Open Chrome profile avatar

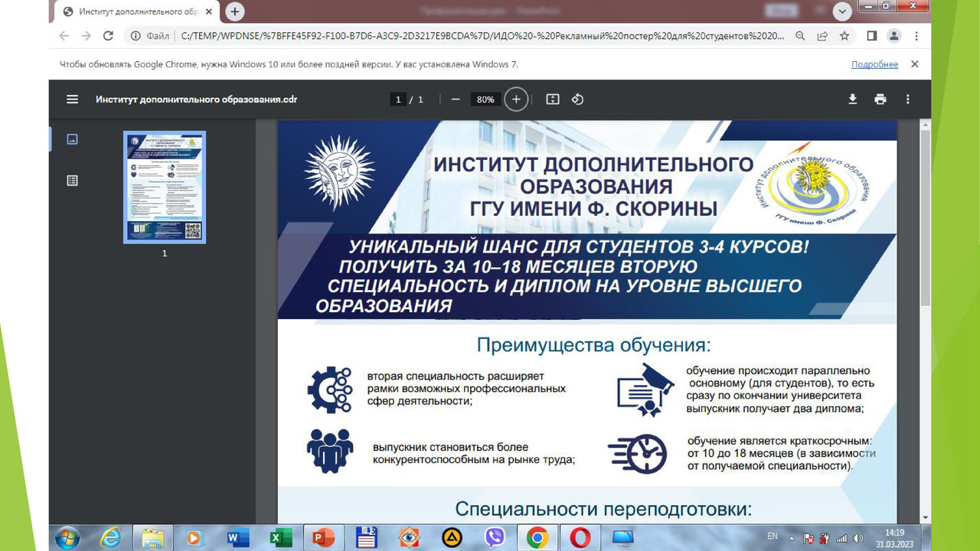click(894, 35)
